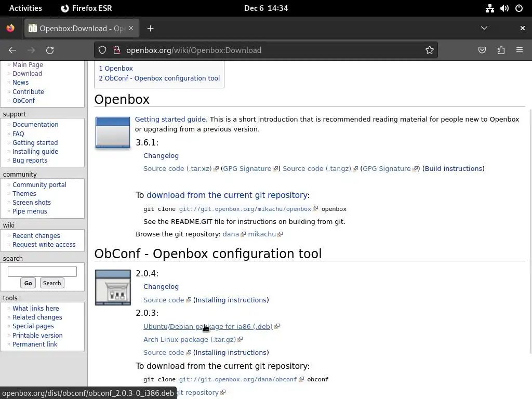Reload the current page

coord(50,50)
